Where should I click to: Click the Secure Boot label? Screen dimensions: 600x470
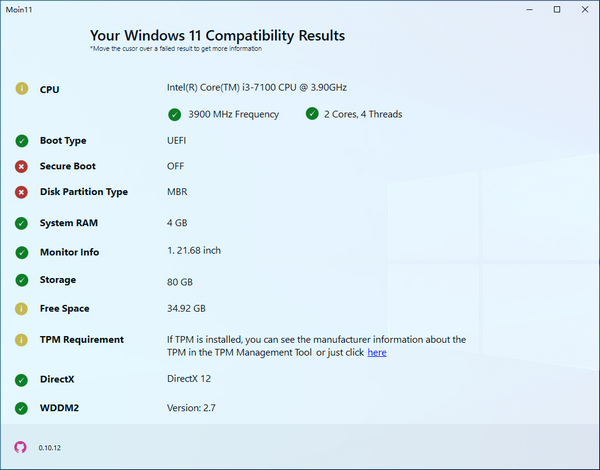[x=68, y=166]
